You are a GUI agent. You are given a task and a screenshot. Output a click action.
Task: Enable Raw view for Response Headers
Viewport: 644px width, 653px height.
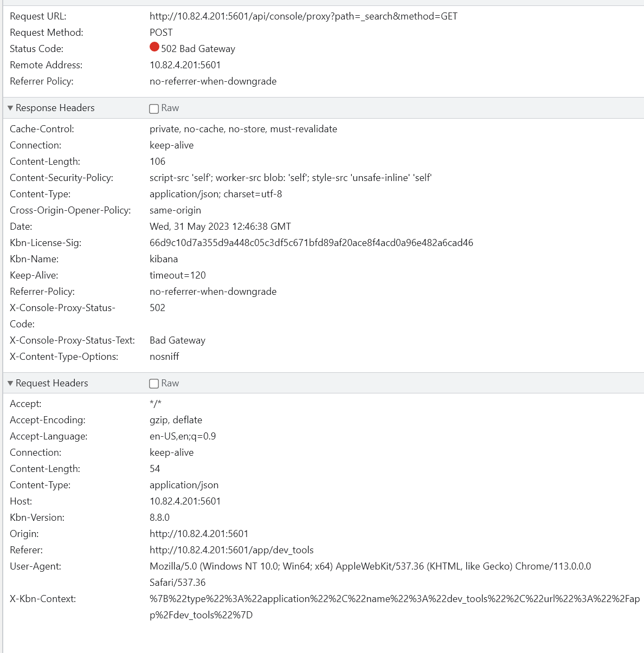tap(154, 108)
